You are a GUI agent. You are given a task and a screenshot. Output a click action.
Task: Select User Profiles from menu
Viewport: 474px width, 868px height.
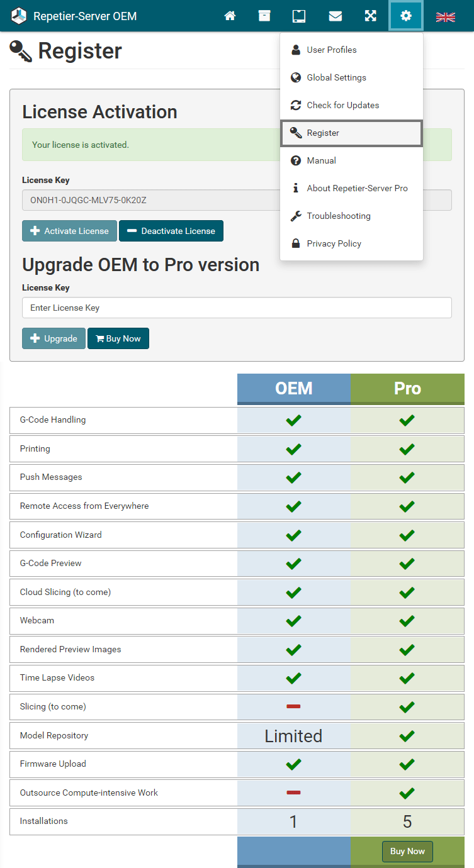331,50
